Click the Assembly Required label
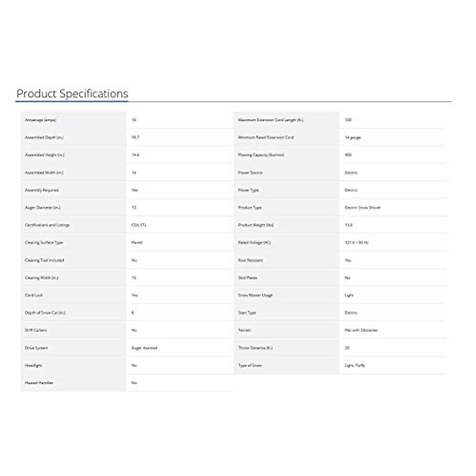The width and height of the screenshot is (476, 476). point(42,190)
